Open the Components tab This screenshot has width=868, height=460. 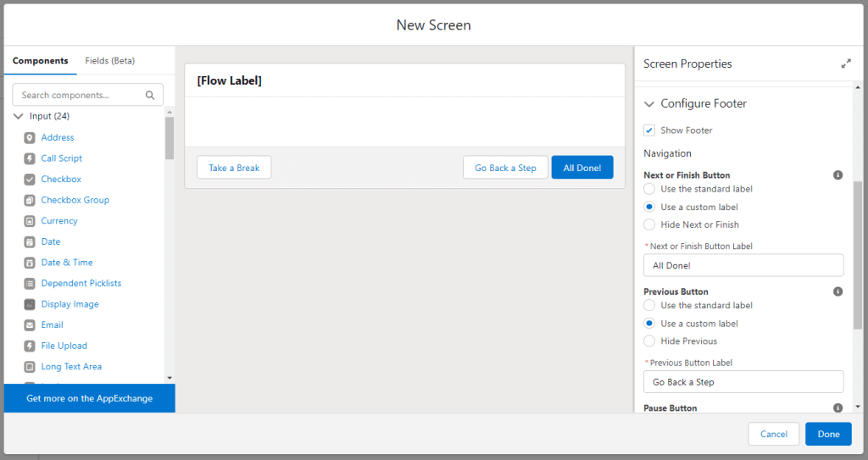point(41,60)
